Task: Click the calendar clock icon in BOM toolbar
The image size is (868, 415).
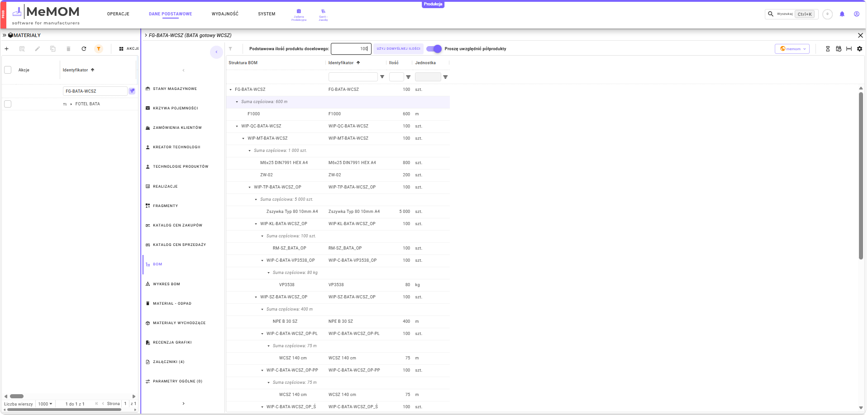Action: click(839, 49)
